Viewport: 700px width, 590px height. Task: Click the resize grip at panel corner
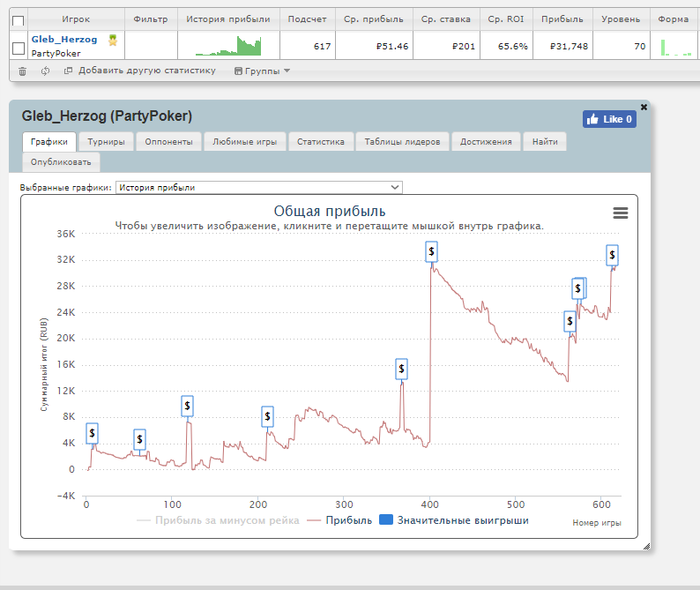tap(646, 546)
